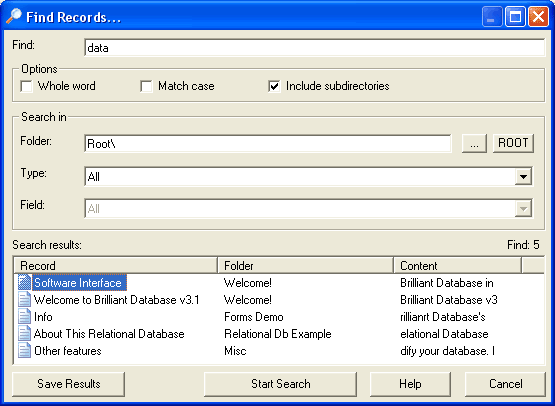The width and height of the screenshot is (555, 406).
Task: Open the Type dropdown list
Action: [x=523, y=176]
